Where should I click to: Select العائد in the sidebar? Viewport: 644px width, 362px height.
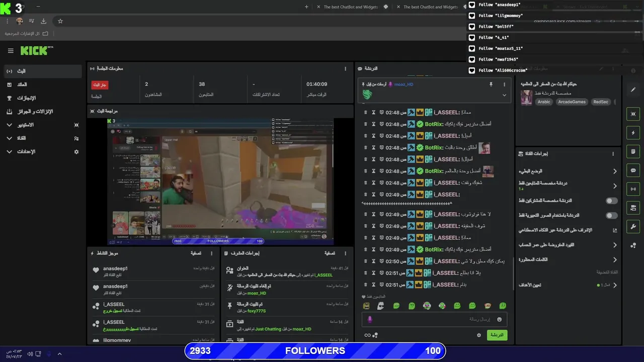(43, 84)
